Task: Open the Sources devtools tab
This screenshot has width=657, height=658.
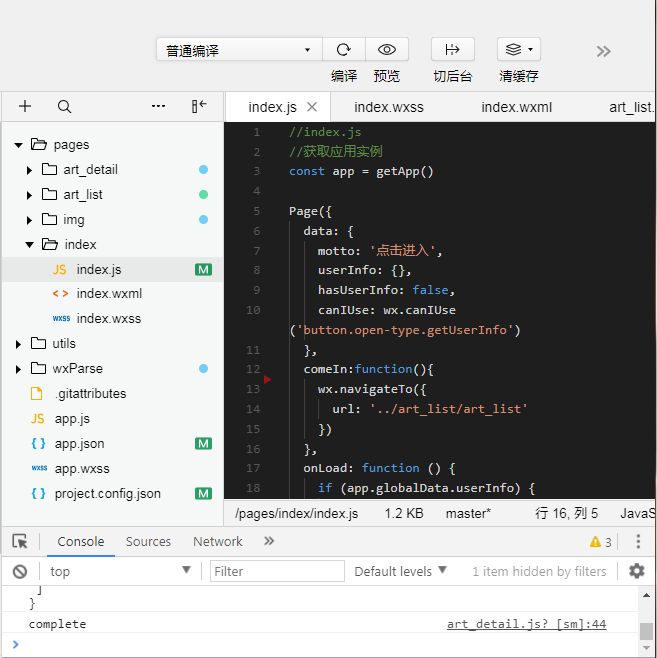Action: coord(148,541)
